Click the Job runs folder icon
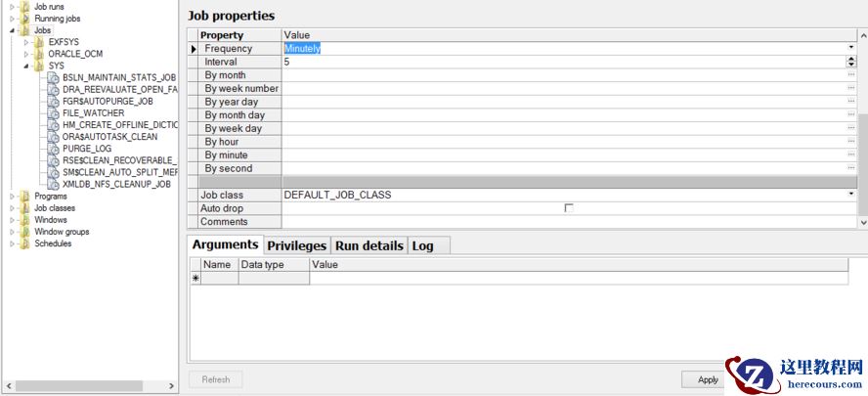 point(24,7)
